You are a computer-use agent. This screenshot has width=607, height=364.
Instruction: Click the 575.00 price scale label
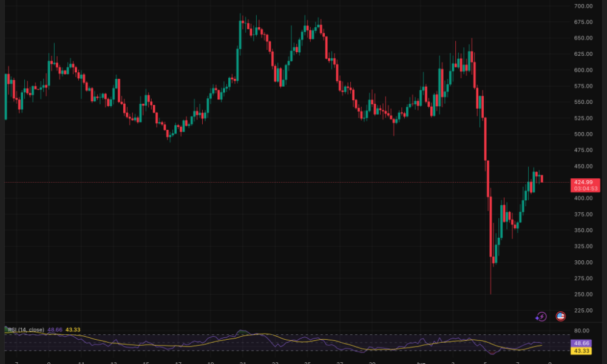583,86
